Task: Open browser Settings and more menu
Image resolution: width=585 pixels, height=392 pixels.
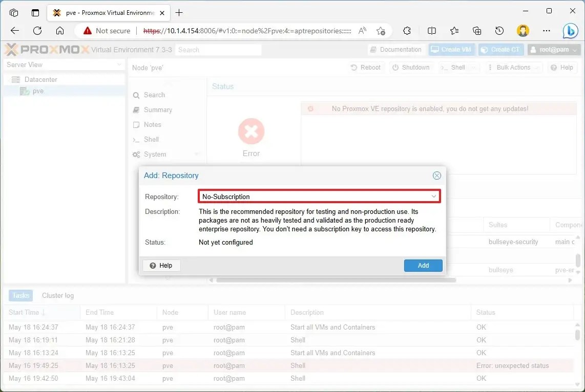Action: tap(546, 31)
